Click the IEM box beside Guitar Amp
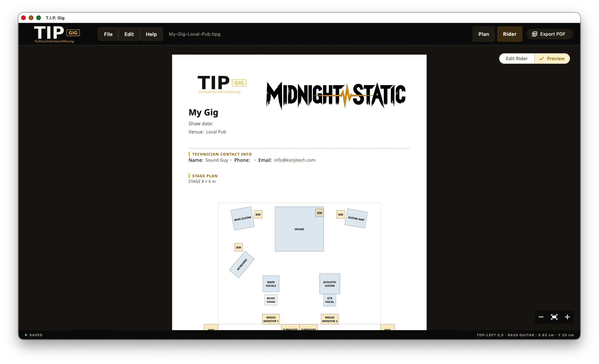Image resolution: width=599 pixels, height=364 pixels. 341,215
